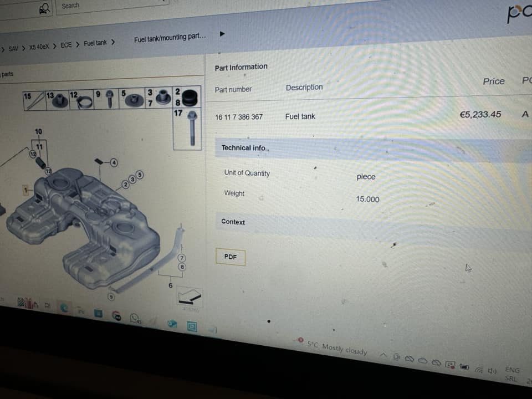This screenshot has height=399, width=532.
Task: Open the X5 40eX breadcrumb
Action: click(x=39, y=47)
